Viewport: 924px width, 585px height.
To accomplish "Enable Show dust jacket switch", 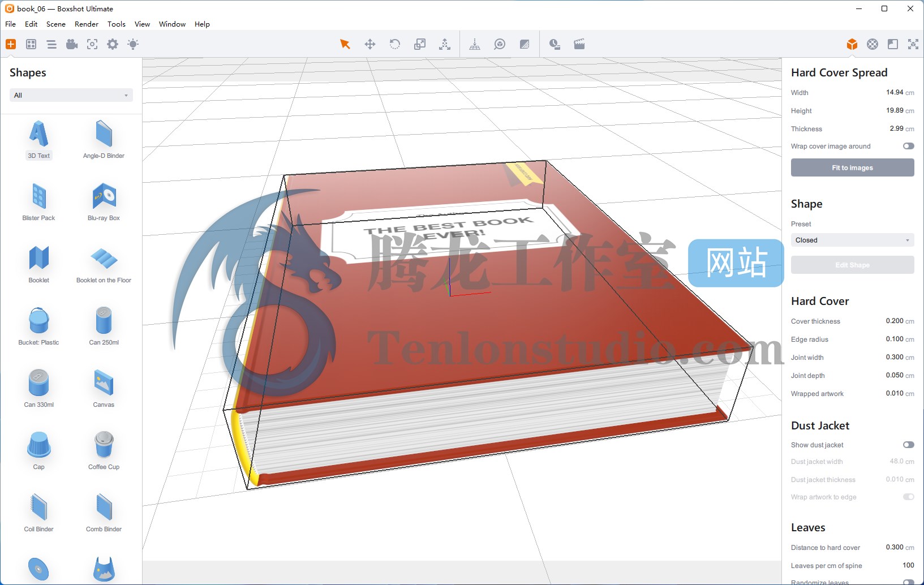I will (x=908, y=445).
